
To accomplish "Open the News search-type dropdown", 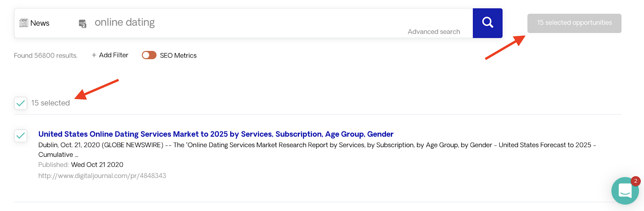I will [35, 23].
